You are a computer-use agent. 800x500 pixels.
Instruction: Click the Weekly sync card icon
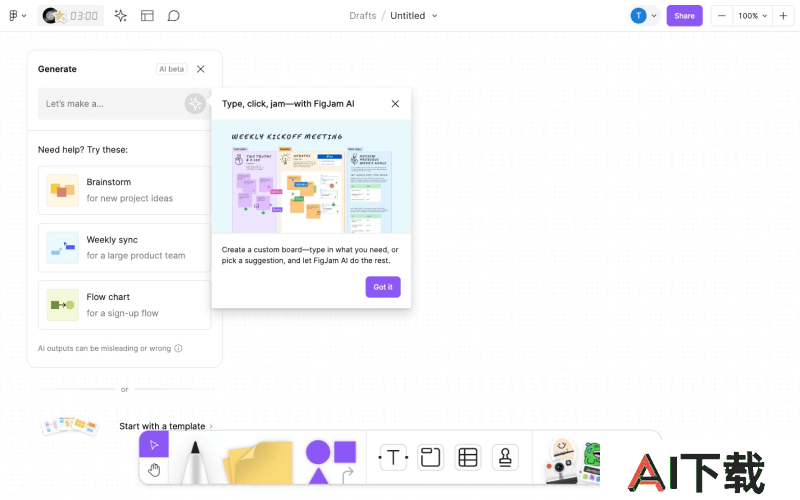pyautogui.click(x=62, y=247)
